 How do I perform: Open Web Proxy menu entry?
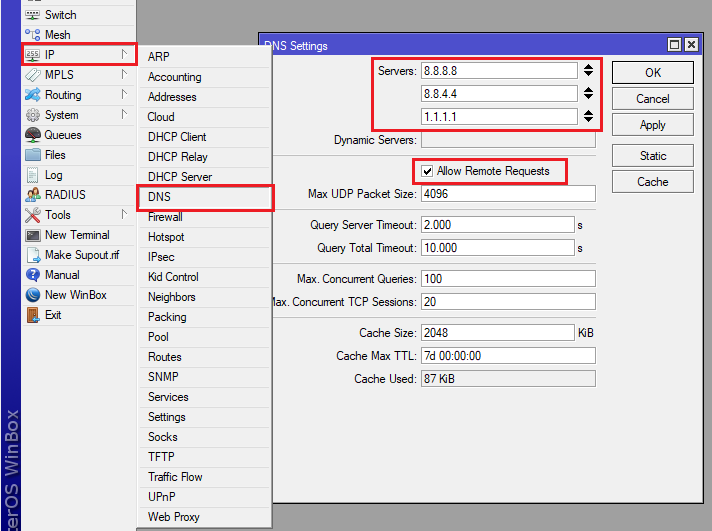tap(204, 517)
